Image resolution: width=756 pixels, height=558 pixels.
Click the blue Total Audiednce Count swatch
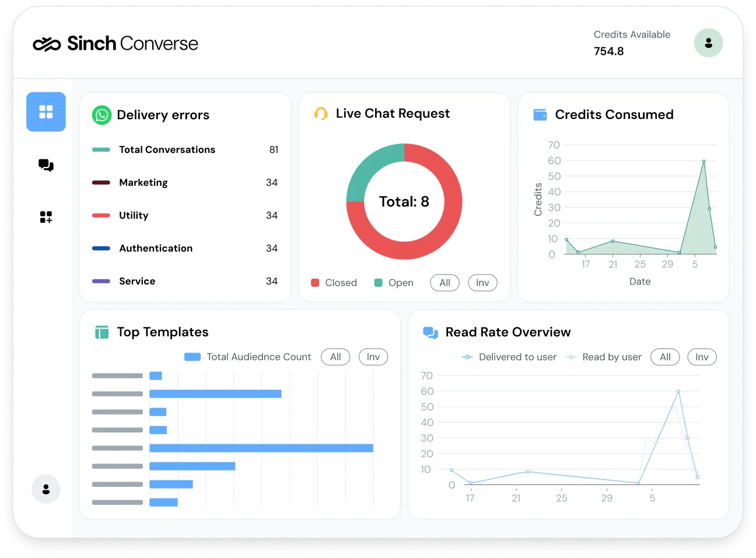(192, 357)
